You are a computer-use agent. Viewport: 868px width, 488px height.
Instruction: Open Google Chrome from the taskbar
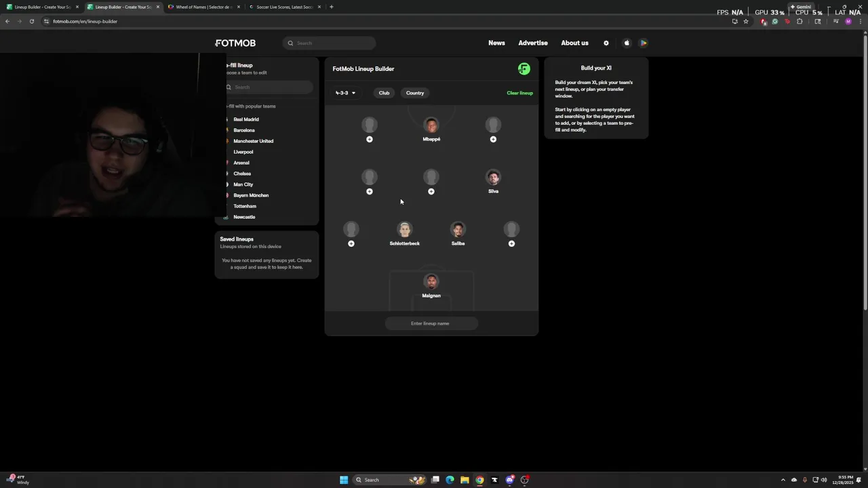point(479,480)
